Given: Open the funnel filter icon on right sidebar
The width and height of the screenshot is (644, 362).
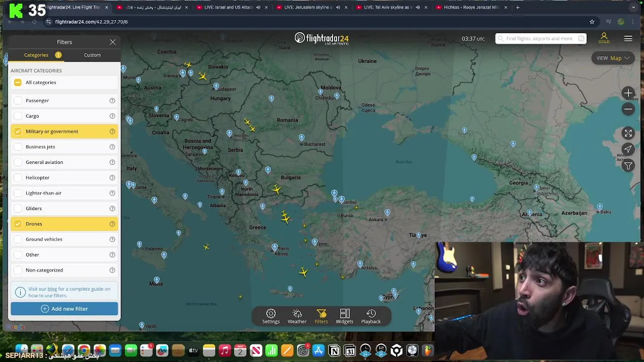Looking at the screenshot, I should click(628, 166).
